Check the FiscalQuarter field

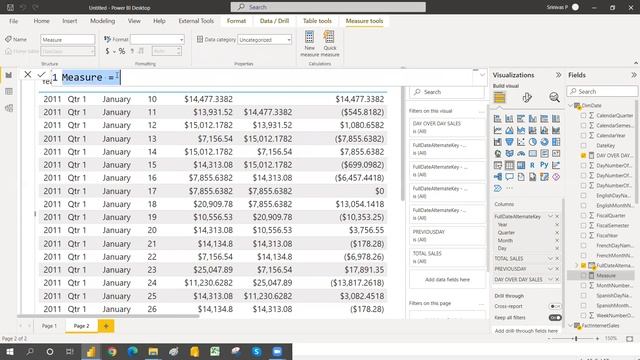(583, 216)
